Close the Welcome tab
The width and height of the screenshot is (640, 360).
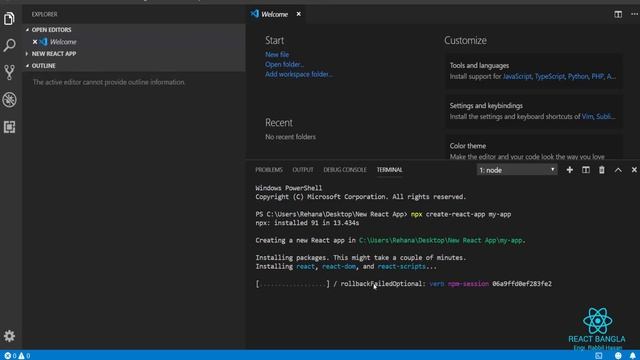299,14
